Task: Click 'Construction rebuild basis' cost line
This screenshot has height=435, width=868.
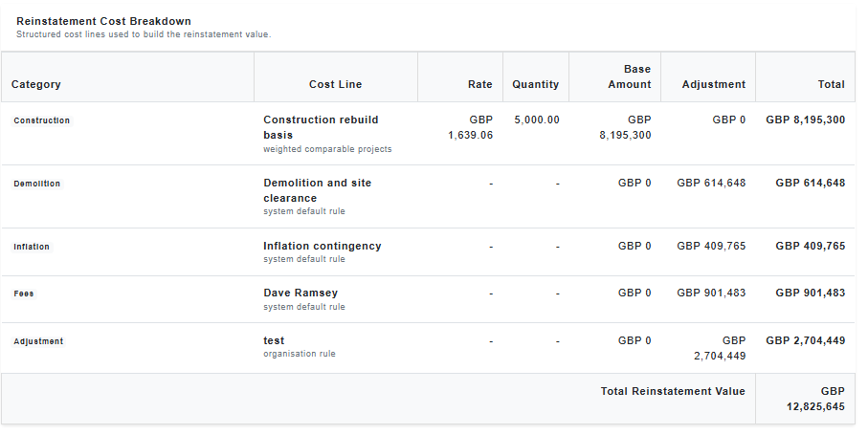Action: 321,128
